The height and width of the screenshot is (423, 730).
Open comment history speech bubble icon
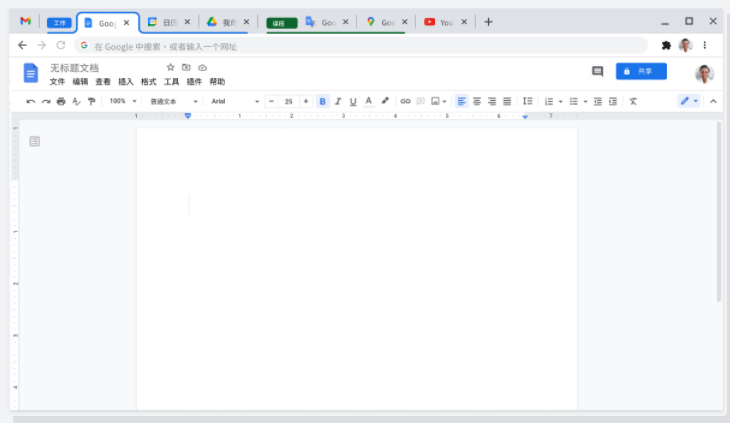tap(598, 71)
